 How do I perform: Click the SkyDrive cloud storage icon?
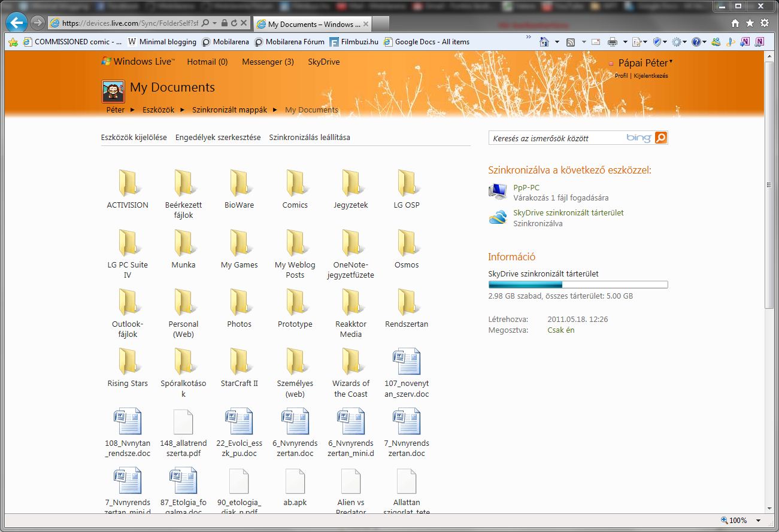pyautogui.click(x=498, y=217)
